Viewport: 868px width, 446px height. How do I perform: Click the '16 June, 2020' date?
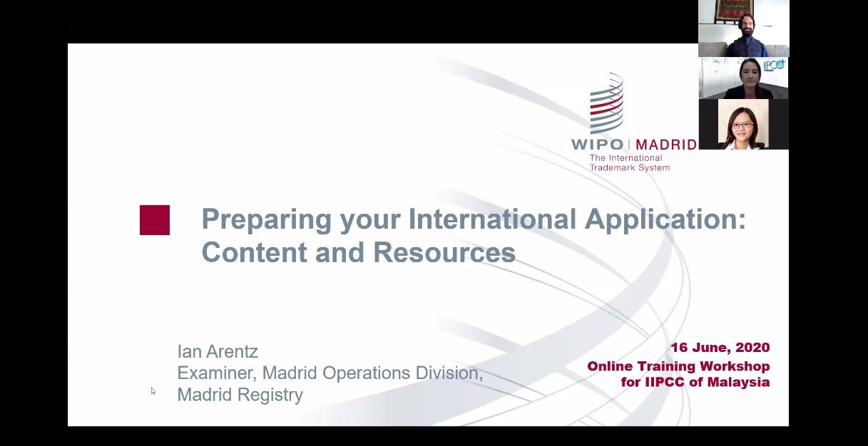(720, 348)
